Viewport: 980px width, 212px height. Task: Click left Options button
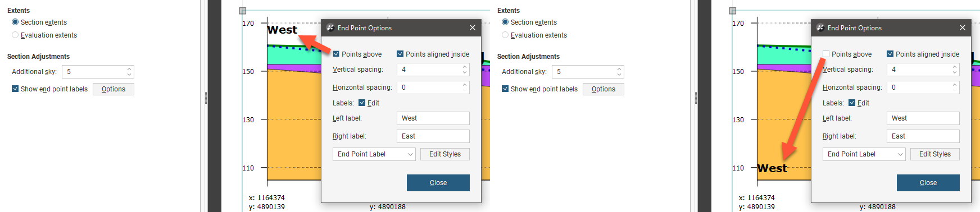click(114, 89)
